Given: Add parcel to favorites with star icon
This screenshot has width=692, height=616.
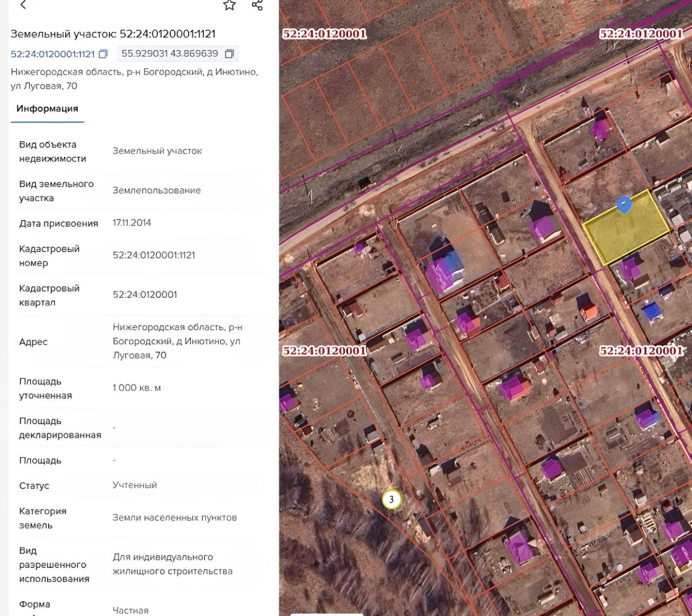Looking at the screenshot, I should click(230, 5).
